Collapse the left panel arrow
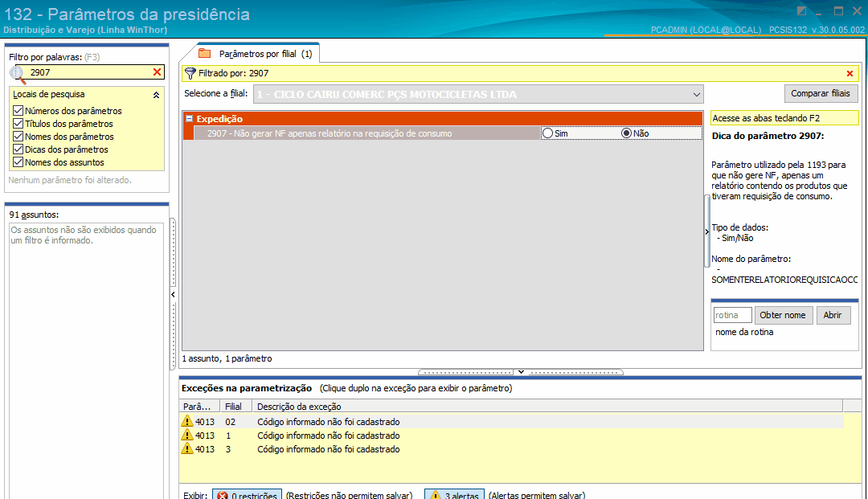Screen dimensions: 868x499 tap(173, 294)
